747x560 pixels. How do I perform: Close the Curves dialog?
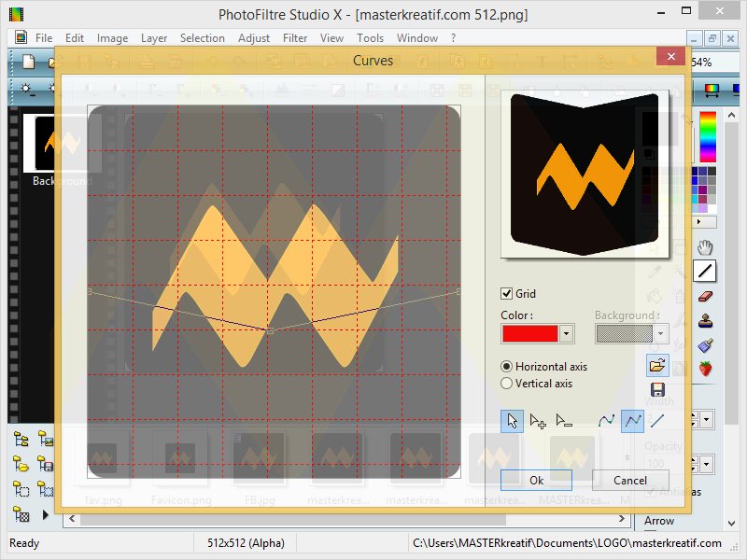670,57
